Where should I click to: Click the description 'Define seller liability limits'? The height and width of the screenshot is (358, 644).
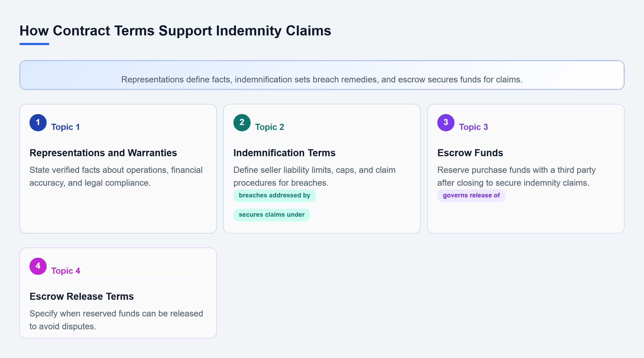(314, 176)
